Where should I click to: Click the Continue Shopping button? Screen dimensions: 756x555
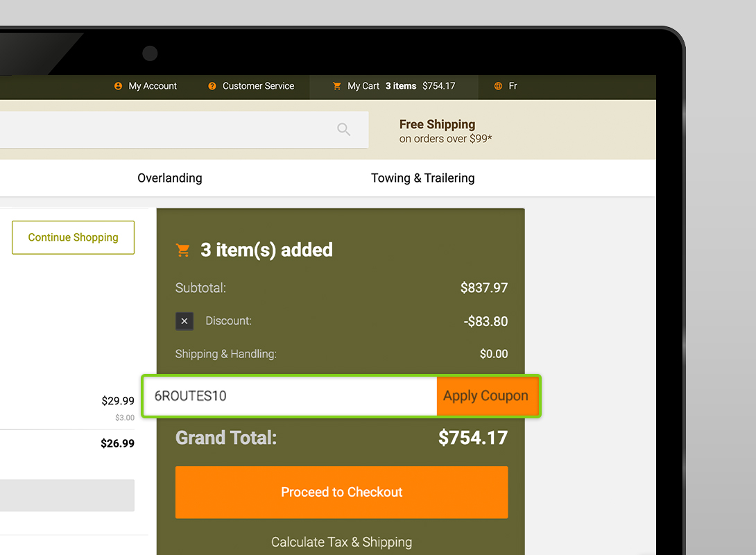pyautogui.click(x=73, y=237)
